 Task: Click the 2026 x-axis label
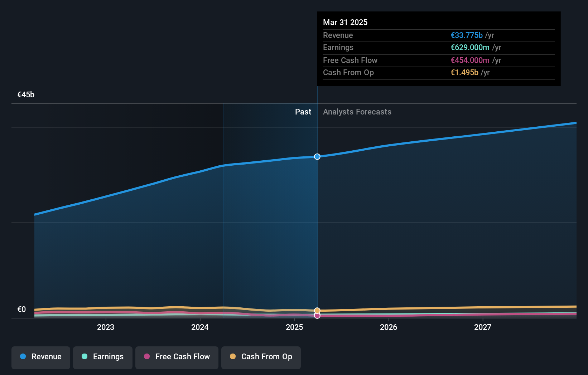click(389, 327)
